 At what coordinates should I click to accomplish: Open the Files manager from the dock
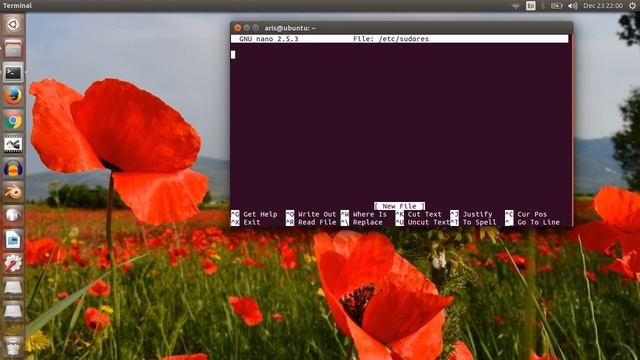13,49
